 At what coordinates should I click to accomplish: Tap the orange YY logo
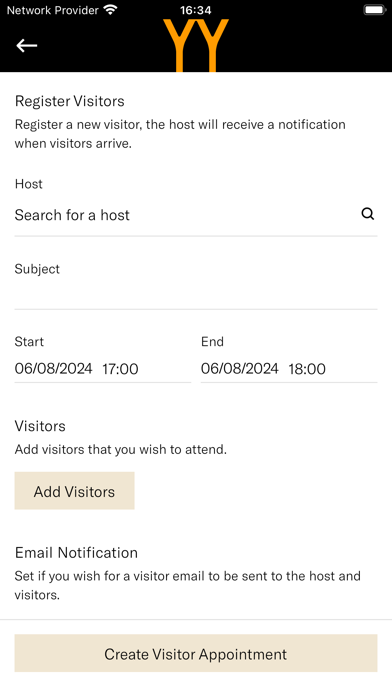tap(196, 45)
